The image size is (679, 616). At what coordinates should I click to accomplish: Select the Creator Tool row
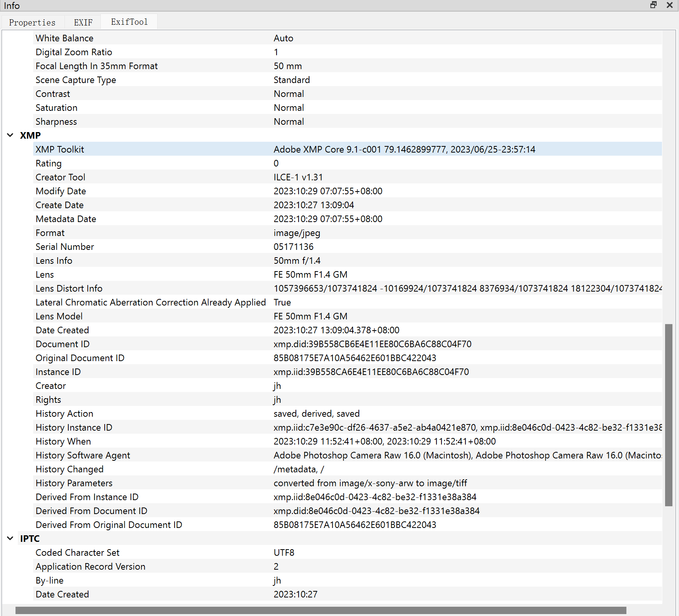[x=61, y=177]
